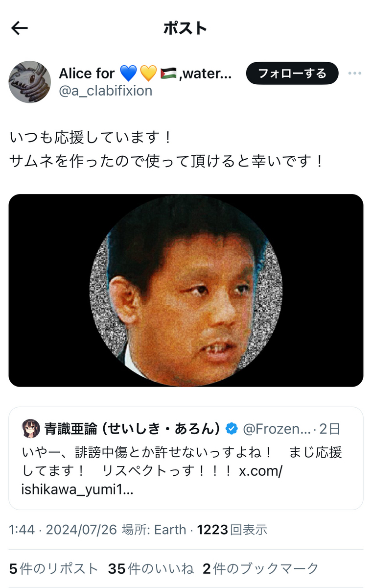Tap the @Frozen... handle in quote
Screen dimensions: 372x588
(277, 429)
